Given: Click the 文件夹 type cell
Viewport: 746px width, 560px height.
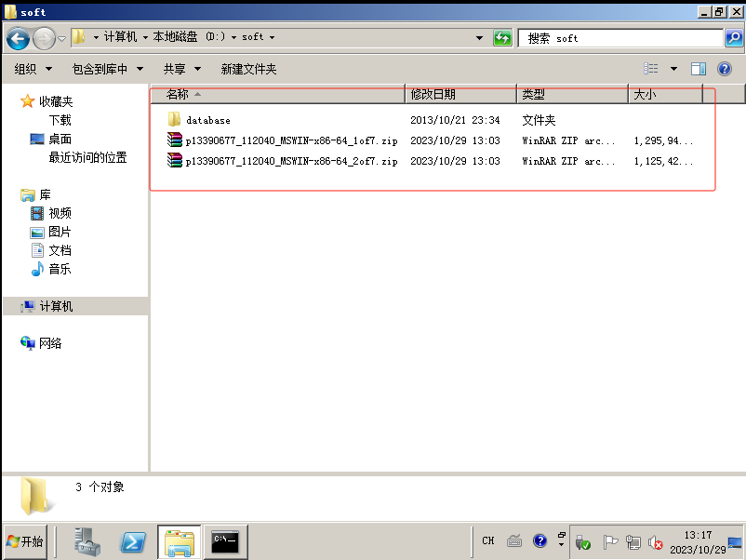Looking at the screenshot, I should (539, 120).
